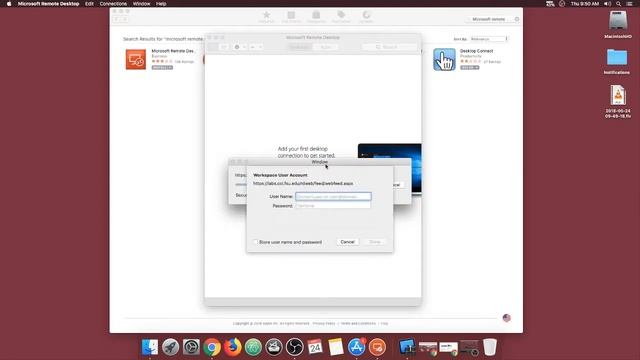Open MacintoshHD drive on desktop
The width and height of the screenshot is (640, 360).
(618, 24)
